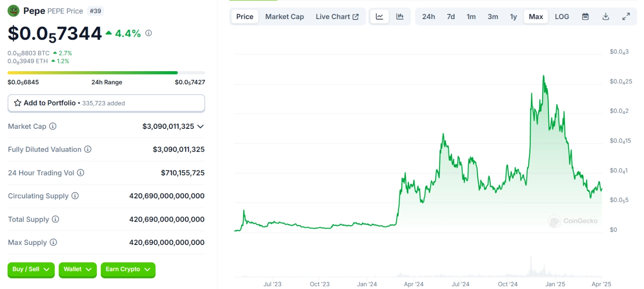Click the 0.0₈3949 ETH price text
Image resolution: width=644 pixels, height=289 pixels.
(28, 61)
